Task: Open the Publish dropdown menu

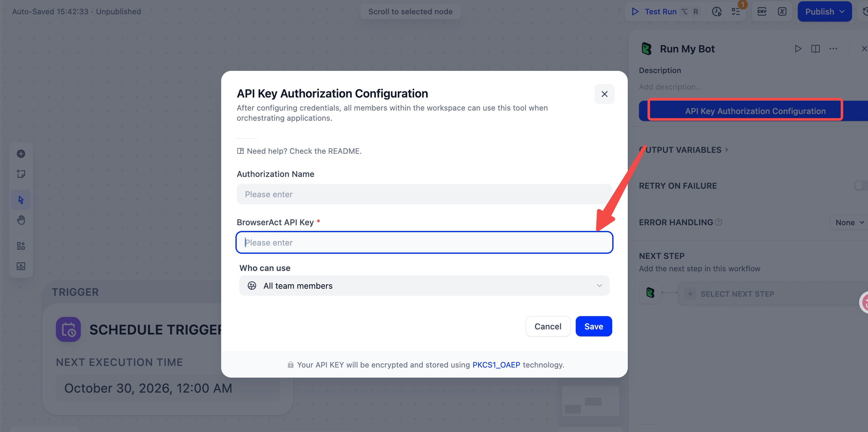Action: [824, 12]
